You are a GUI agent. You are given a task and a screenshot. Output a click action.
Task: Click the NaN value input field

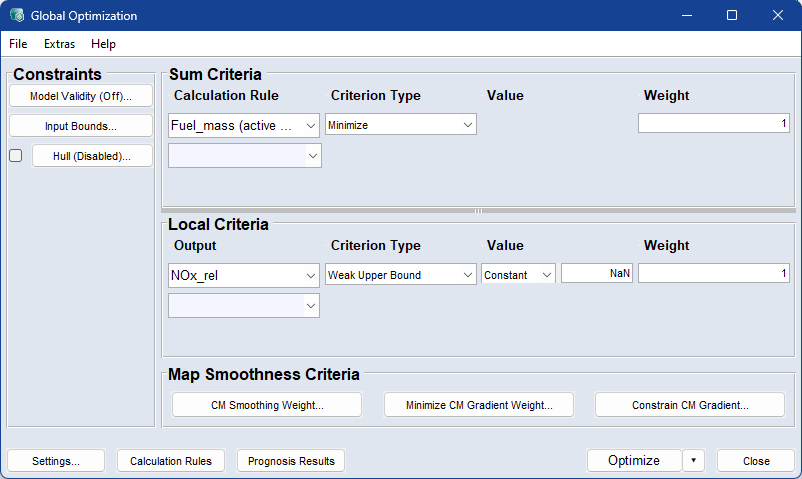pyautogui.click(x=597, y=274)
